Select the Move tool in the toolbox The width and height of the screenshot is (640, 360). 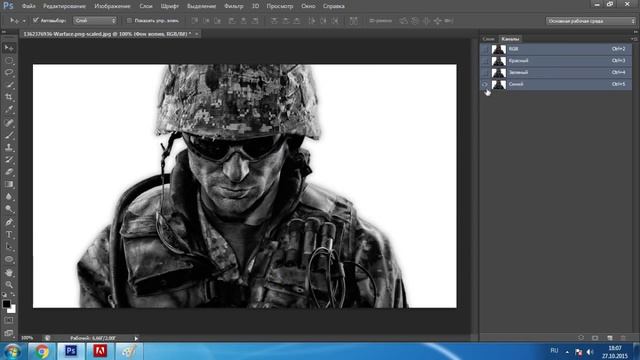pyautogui.click(x=9, y=48)
